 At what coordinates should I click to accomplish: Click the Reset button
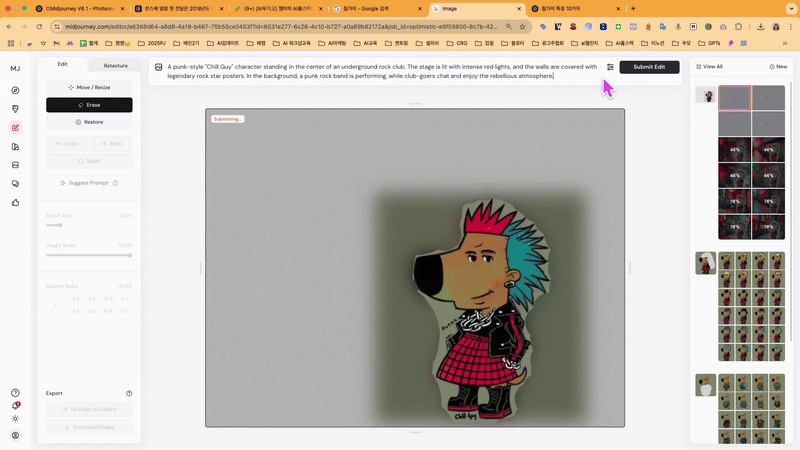89,161
